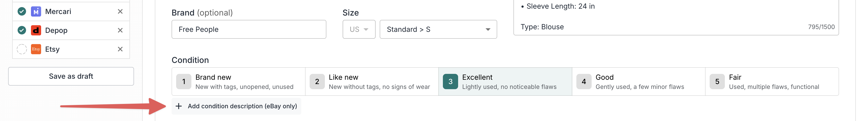Remove Depop with its X icon
The height and width of the screenshot is (121, 868).
point(120,30)
